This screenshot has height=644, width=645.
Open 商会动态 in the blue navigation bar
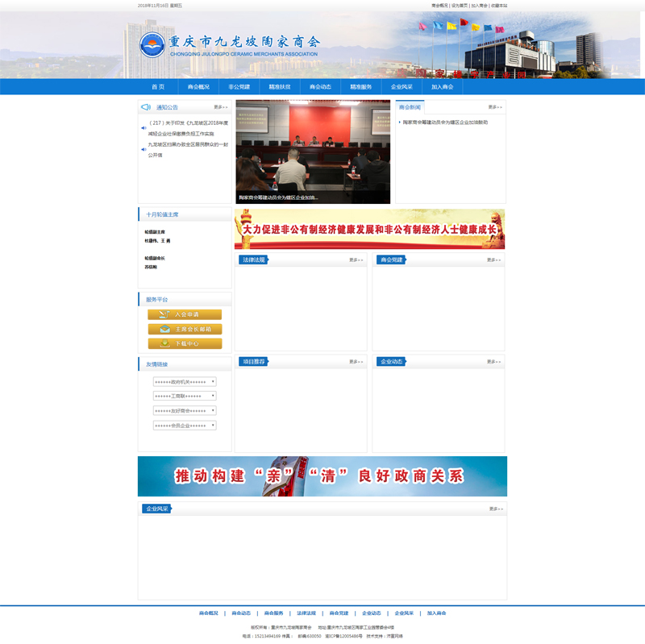pos(320,87)
